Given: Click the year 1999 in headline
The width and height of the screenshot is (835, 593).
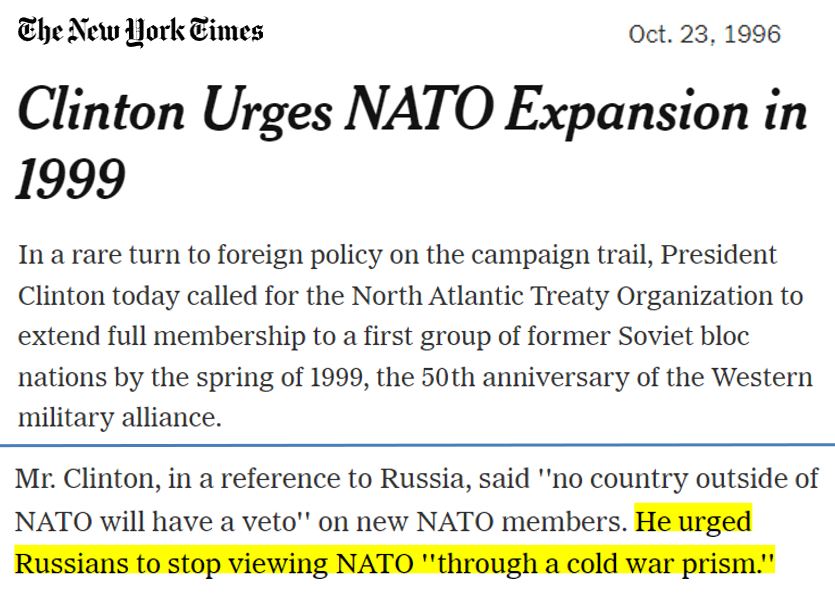Looking at the screenshot, I should click(71, 179).
